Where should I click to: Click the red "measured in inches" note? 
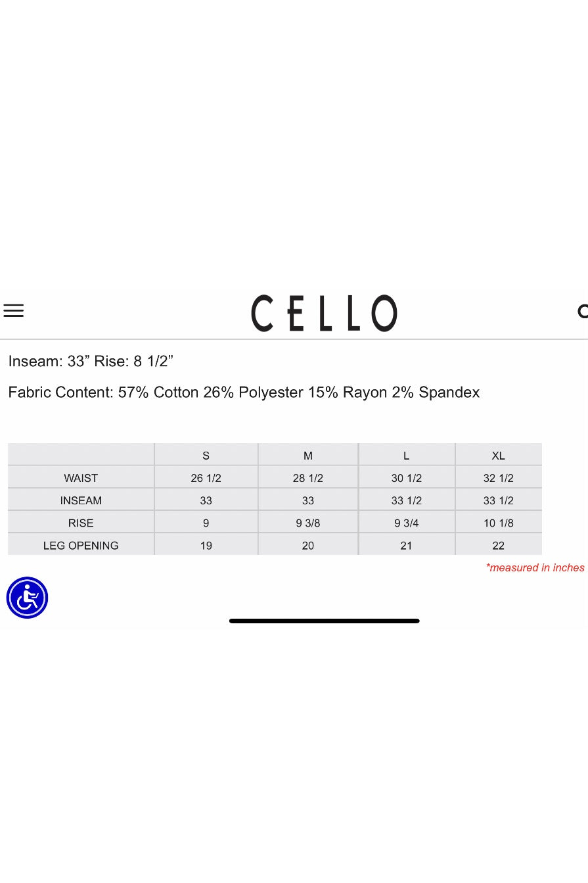535,567
